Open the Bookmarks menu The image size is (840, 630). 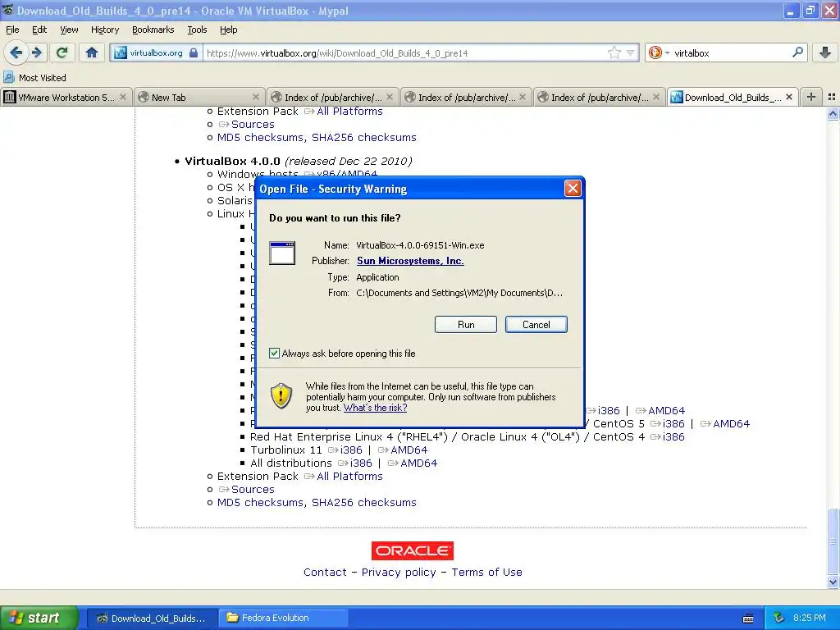tap(153, 30)
